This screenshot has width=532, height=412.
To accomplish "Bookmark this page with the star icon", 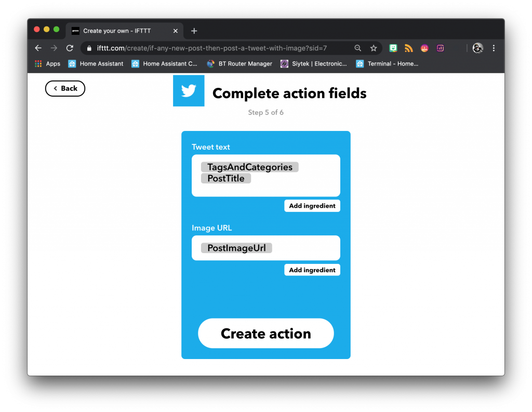I will click(x=374, y=48).
